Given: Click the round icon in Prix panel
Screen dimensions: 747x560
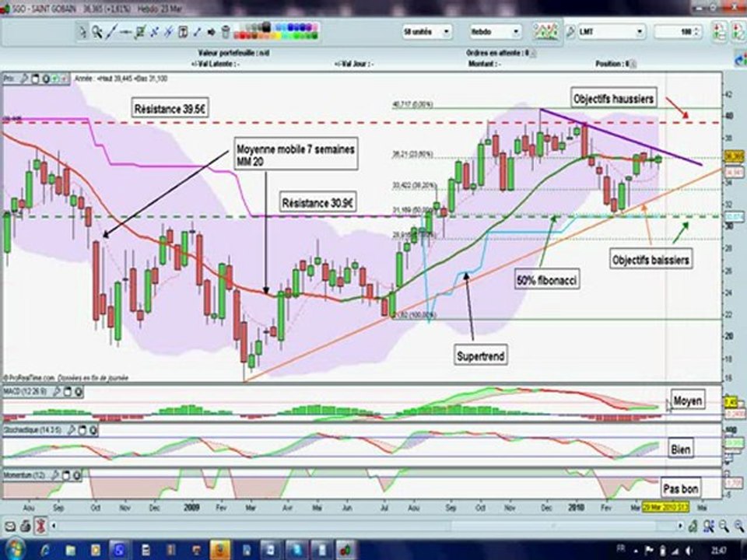Looking at the screenshot, I should [x=46, y=79].
